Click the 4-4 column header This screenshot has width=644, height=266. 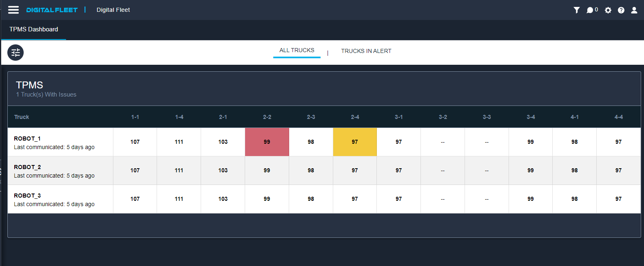[618, 117]
